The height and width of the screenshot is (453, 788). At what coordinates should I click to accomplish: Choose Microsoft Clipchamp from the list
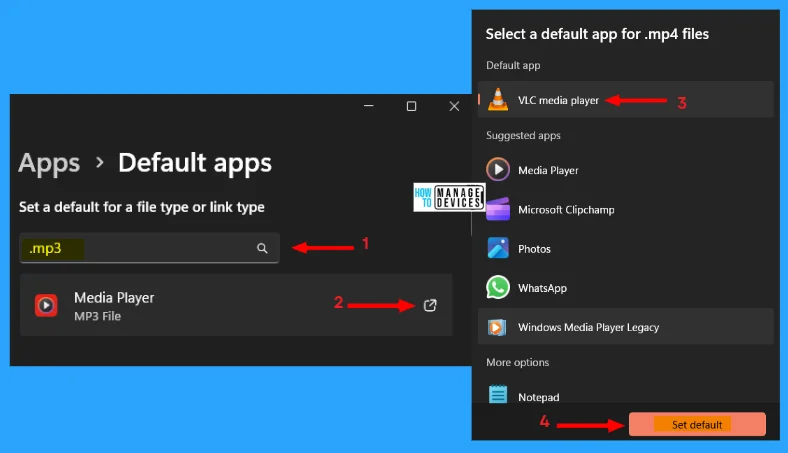[625, 209]
